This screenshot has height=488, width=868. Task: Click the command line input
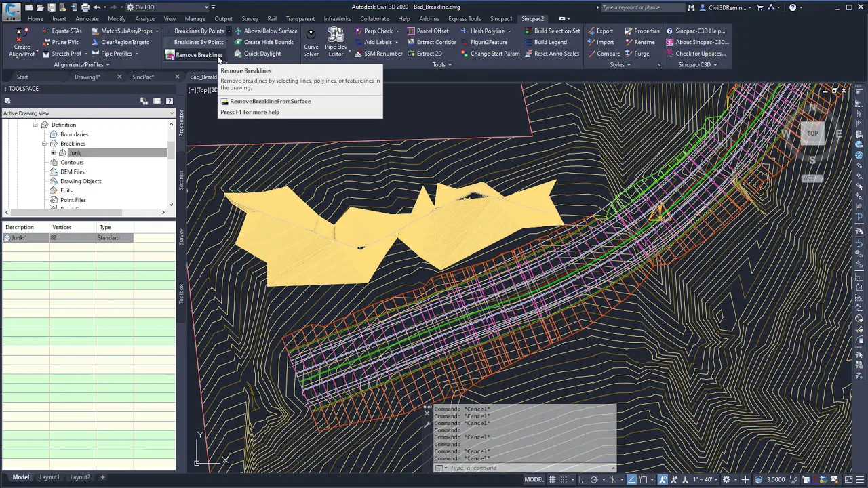coord(529,468)
